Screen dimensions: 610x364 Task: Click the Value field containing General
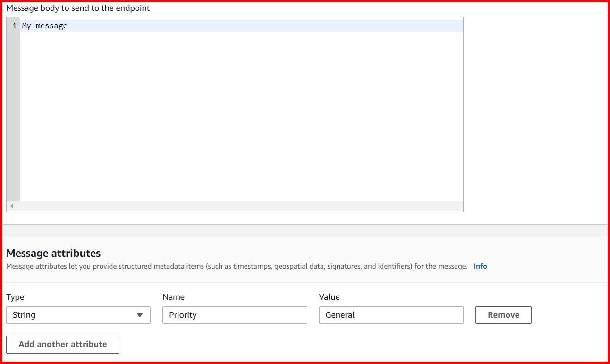click(x=391, y=315)
